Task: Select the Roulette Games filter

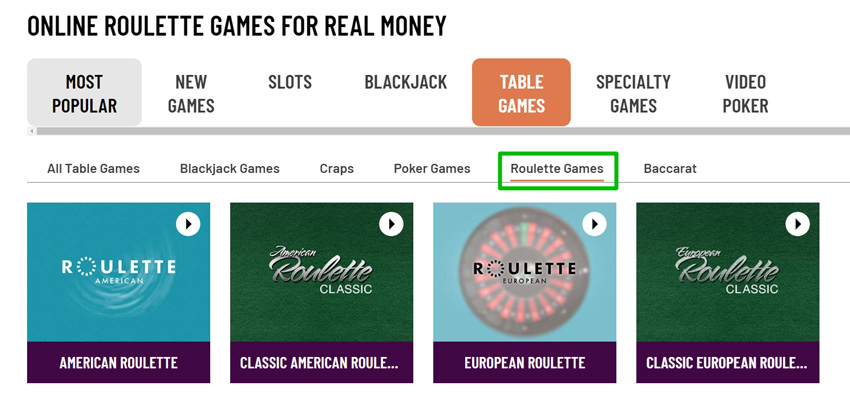Action: click(557, 168)
